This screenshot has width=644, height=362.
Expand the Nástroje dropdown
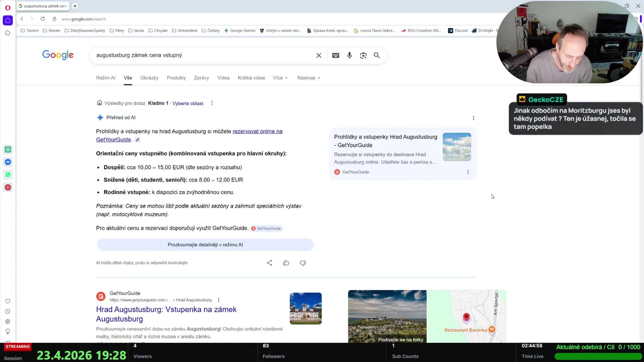308,78
